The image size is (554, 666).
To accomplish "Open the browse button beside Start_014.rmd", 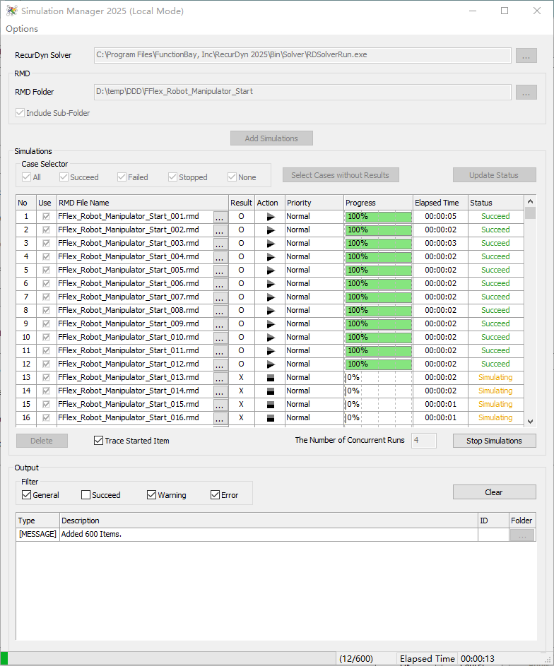I will [220, 391].
